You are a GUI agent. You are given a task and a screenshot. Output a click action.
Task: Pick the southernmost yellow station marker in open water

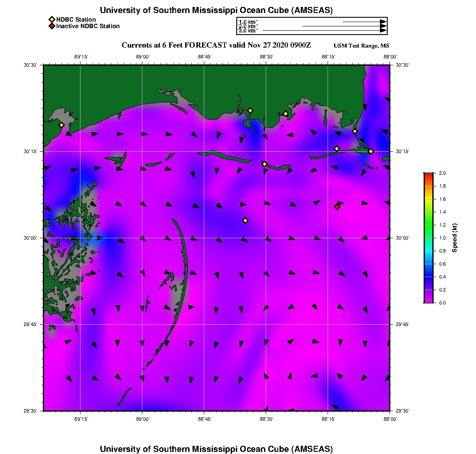245,221
